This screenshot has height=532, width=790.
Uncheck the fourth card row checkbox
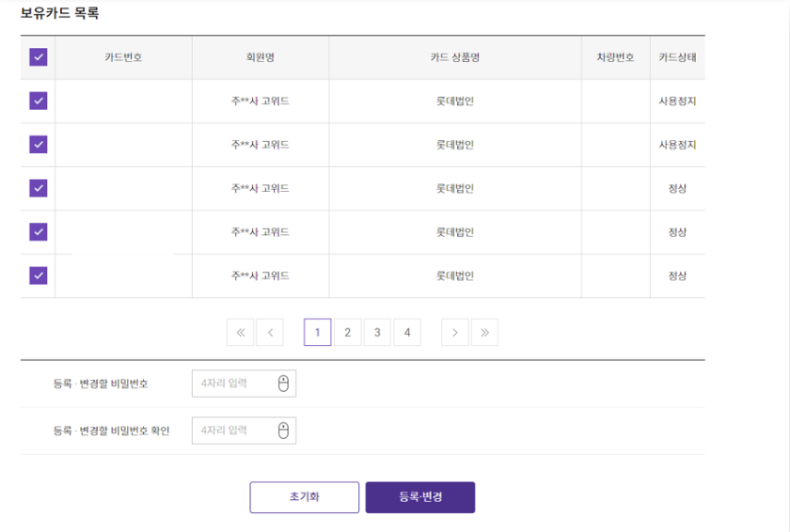coord(39,231)
